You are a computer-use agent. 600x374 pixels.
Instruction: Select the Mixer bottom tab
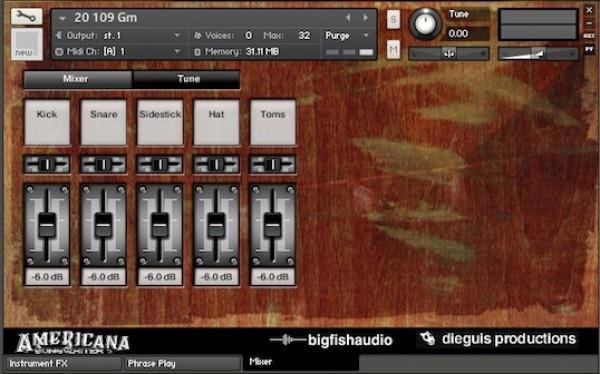(300, 363)
